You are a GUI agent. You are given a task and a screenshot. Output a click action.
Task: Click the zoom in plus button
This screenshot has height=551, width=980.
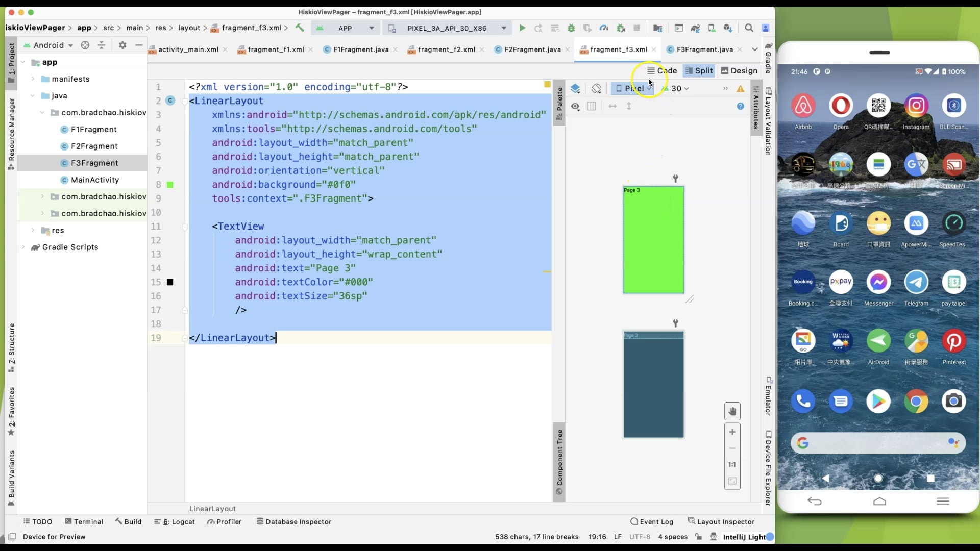732,432
